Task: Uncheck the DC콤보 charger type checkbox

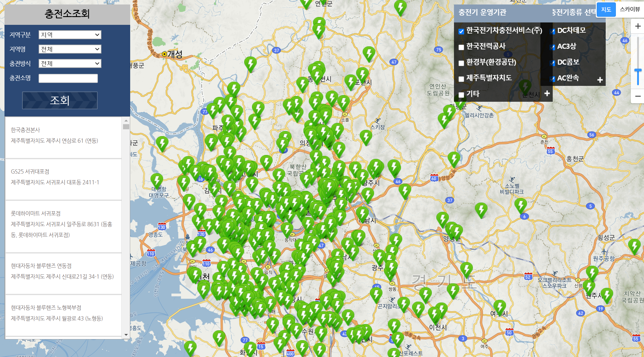Action: tap(552, 63)
